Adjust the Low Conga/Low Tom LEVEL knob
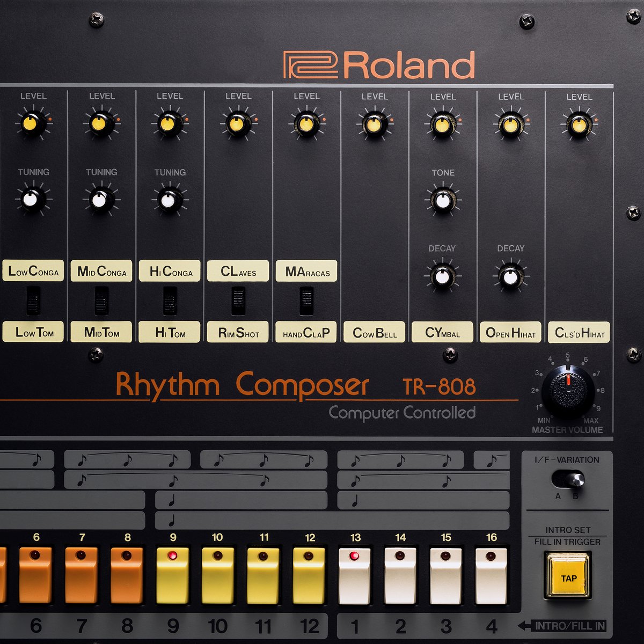The height and width of the screenshot is (644, 644). coord(33,123)
